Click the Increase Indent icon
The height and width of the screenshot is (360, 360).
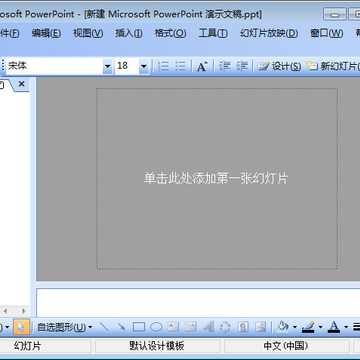242,66
